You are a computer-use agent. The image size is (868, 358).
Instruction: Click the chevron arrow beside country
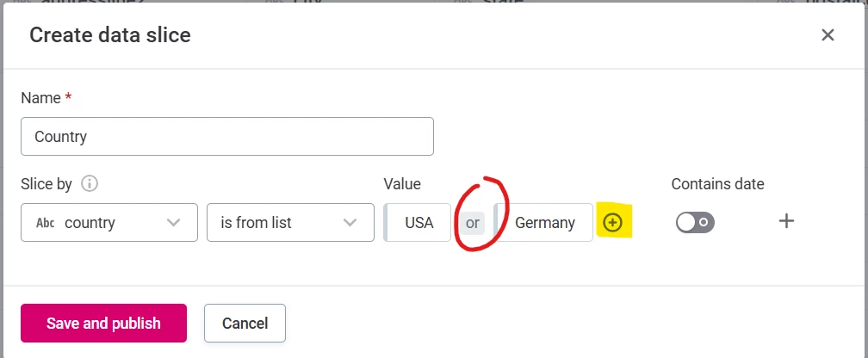click(x=173, y=223)
